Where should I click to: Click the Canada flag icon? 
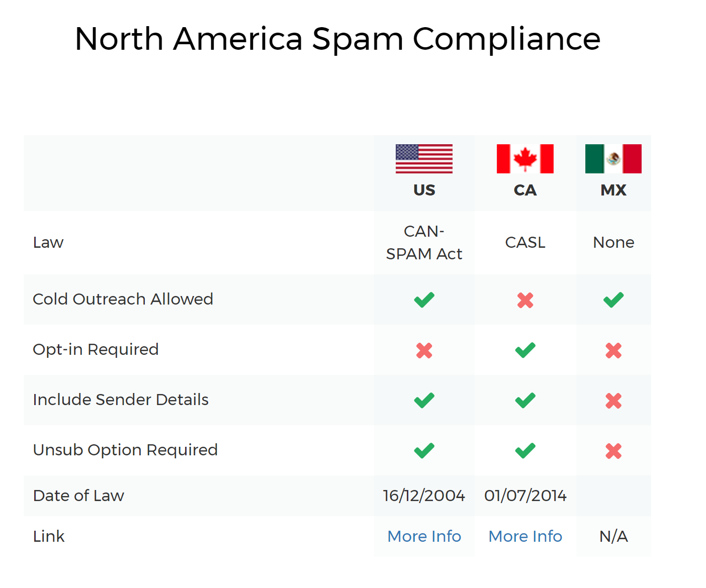click(x=525, y=159)
